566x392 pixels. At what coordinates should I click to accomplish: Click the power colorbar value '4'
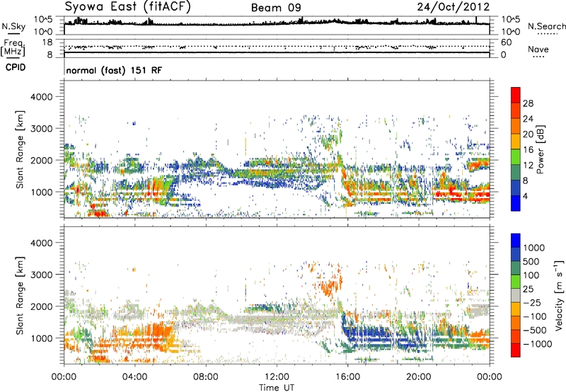(x=525, y=197)
